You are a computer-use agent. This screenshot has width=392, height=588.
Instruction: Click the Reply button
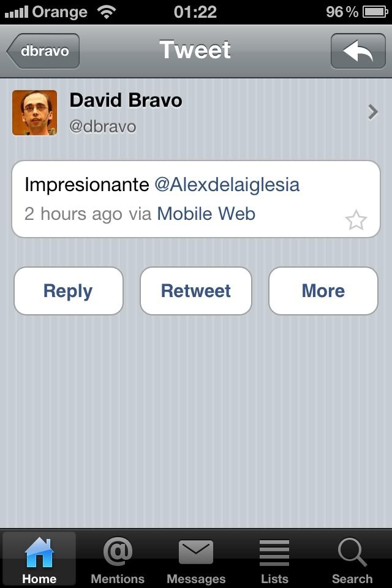(68, 291)
